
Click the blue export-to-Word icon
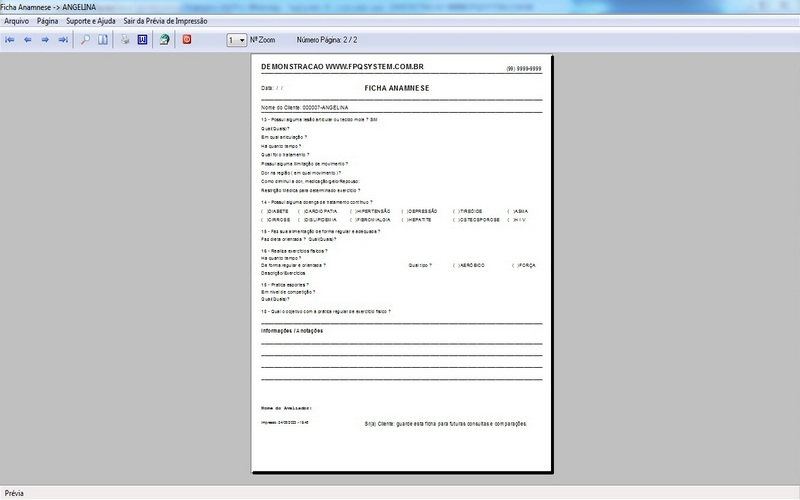click(142, 40)
